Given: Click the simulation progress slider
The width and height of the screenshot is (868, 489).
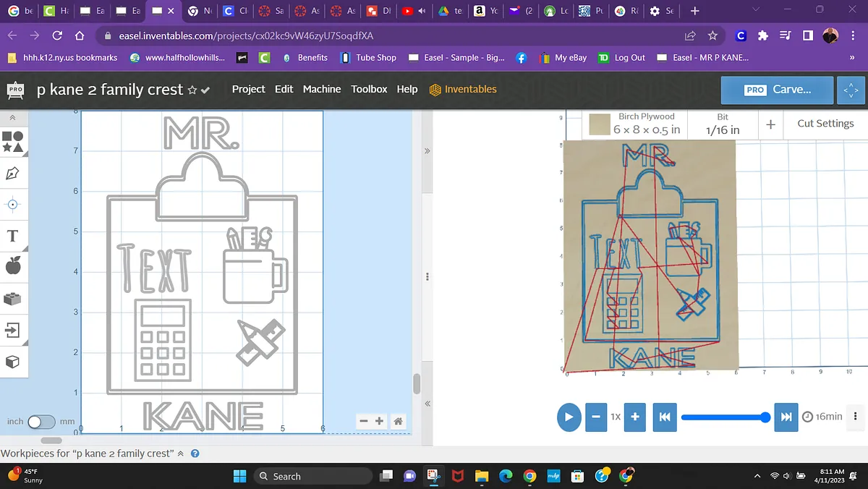Looking at the screenshot, I should tap(723, 417).
